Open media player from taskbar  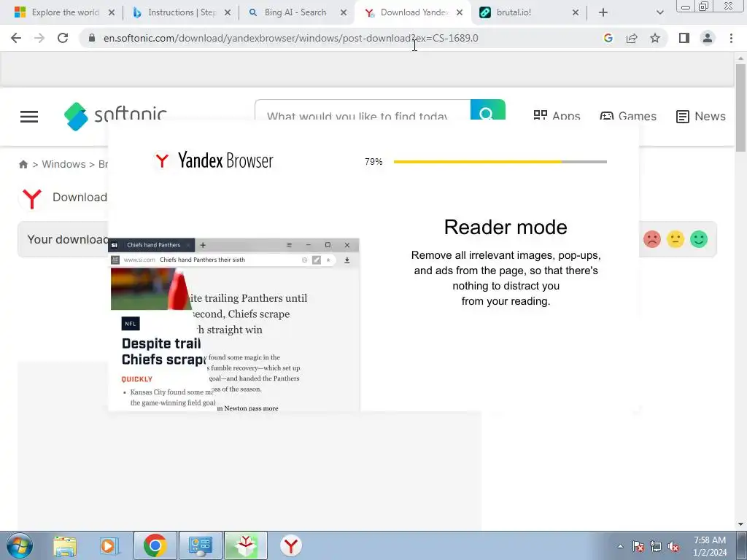click(x=109, y=545)
